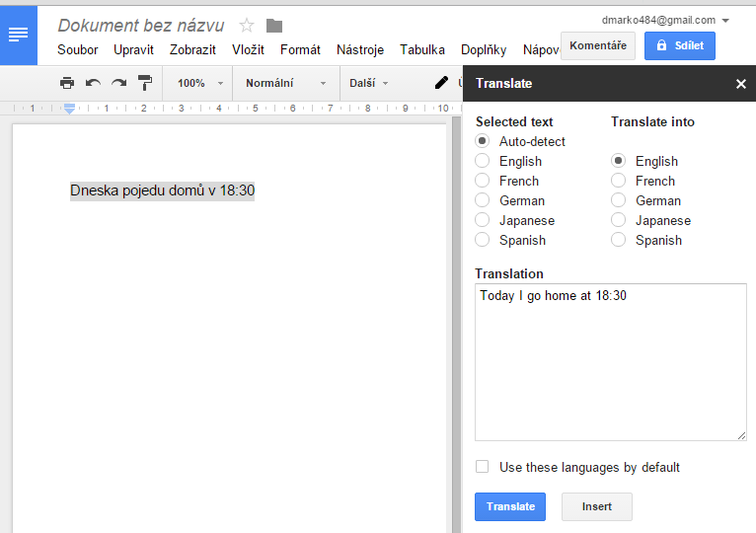Viewport: 756px width, 533px height.
Task: Open the Normální paragraph style dropdown
Action: pyautogui.click(x=285, y=83)
